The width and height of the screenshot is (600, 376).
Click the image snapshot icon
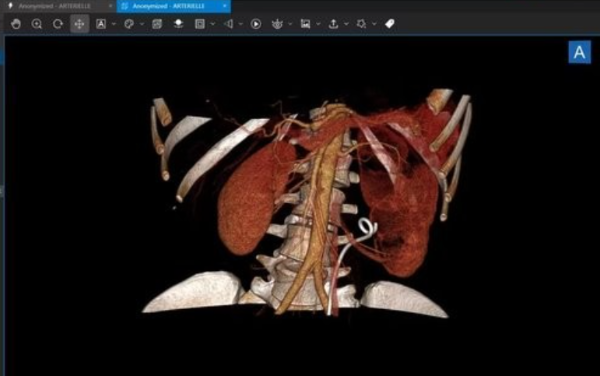point(305,24)
